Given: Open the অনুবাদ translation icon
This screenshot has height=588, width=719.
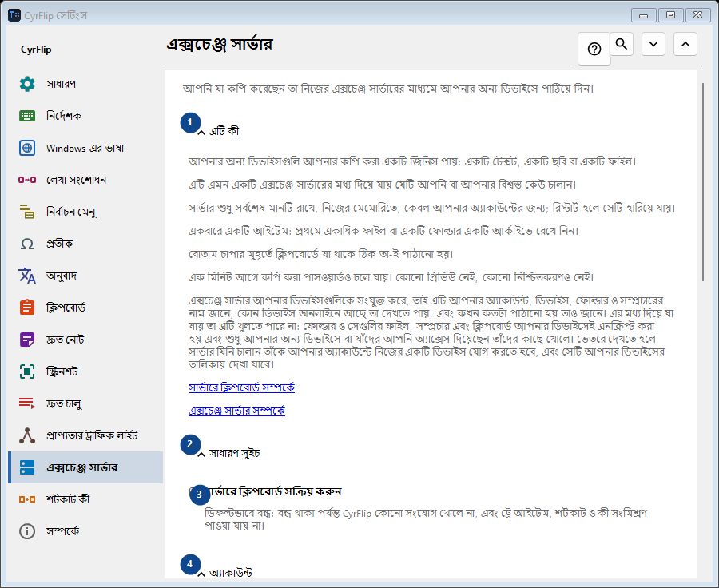Looking at the screenshot, I should 27,276.
